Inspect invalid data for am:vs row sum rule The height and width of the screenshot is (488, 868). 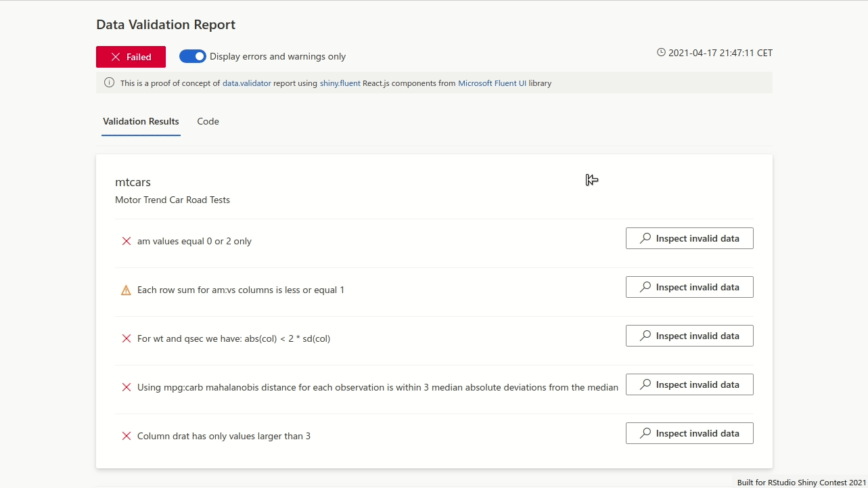[x=689, y=287]
